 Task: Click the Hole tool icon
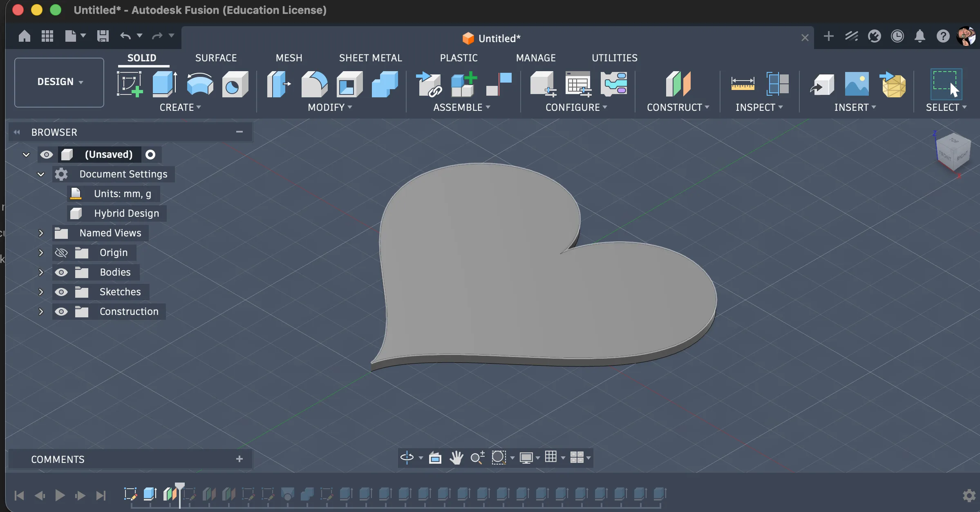point(235,84)
